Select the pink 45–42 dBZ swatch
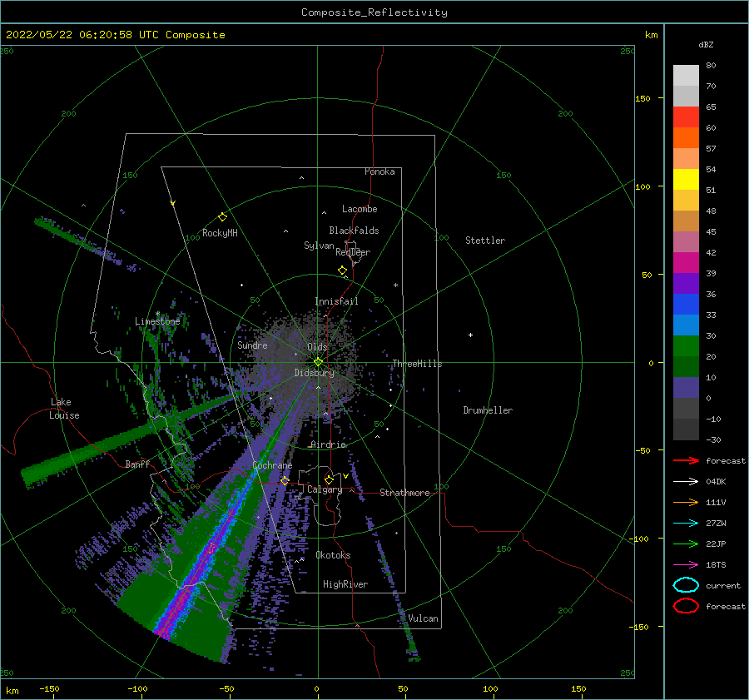 (686, 242)
